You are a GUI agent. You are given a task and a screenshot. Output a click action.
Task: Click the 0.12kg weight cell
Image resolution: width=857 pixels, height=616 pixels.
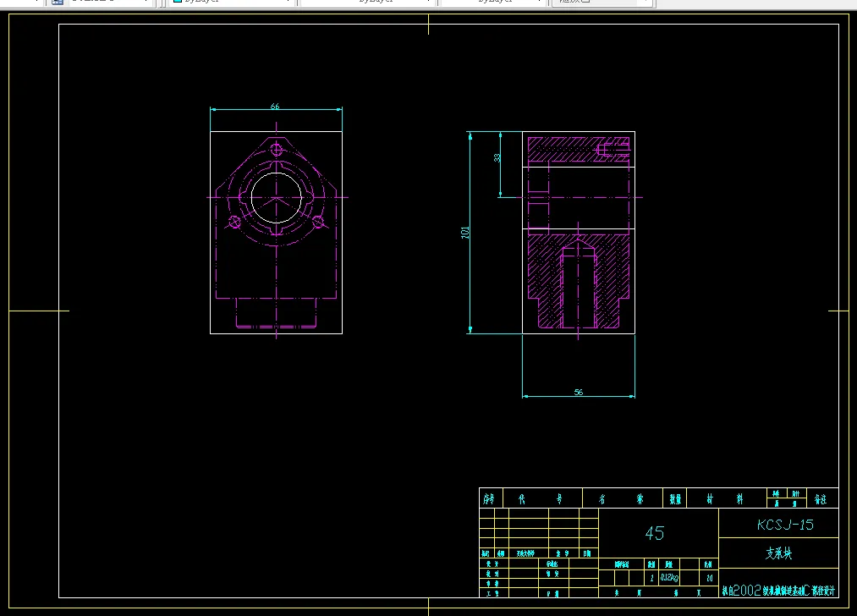(x=669, y=578)
